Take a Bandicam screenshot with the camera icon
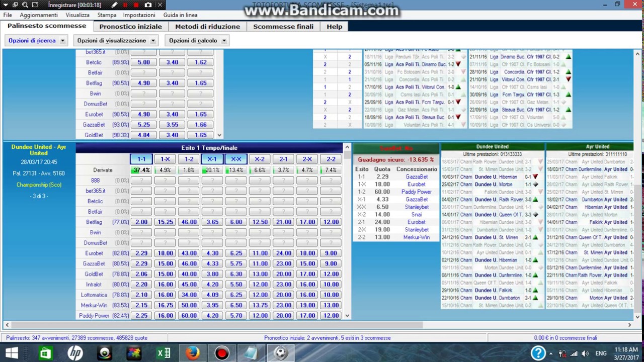The image size is (644, 362). pyautogui.click(x=147, y=5)
